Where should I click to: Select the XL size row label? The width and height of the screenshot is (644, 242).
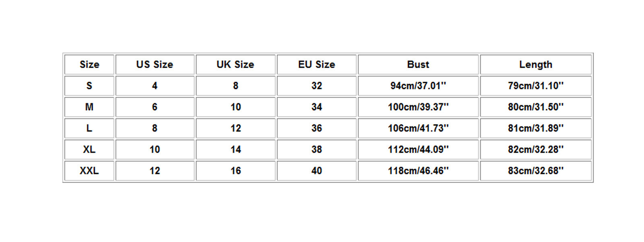coord(89,149)
